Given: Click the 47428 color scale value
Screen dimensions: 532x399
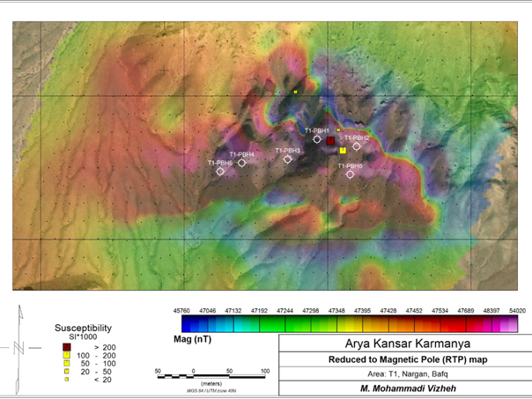Looking at the screenshot, I should [388, 311].
